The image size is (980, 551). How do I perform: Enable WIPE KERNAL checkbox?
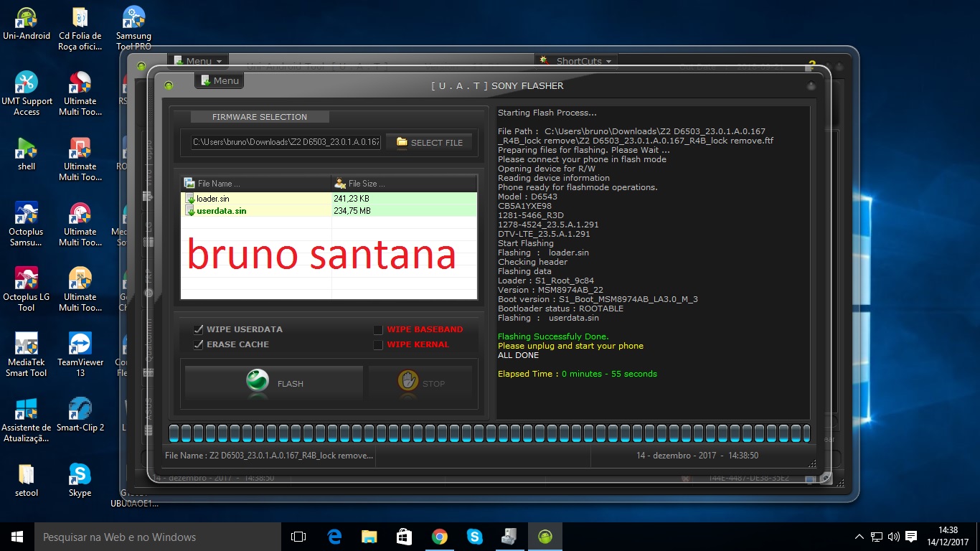pyautogui.click(x=378, y=344)
